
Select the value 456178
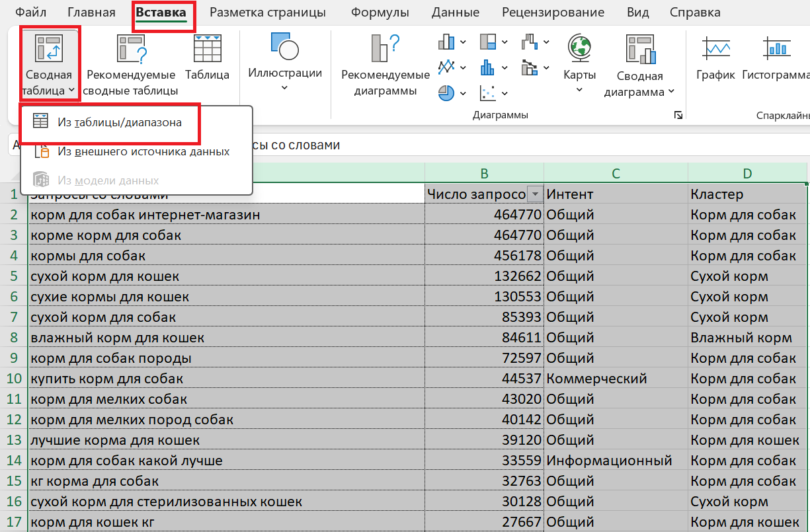click(484, 256)
